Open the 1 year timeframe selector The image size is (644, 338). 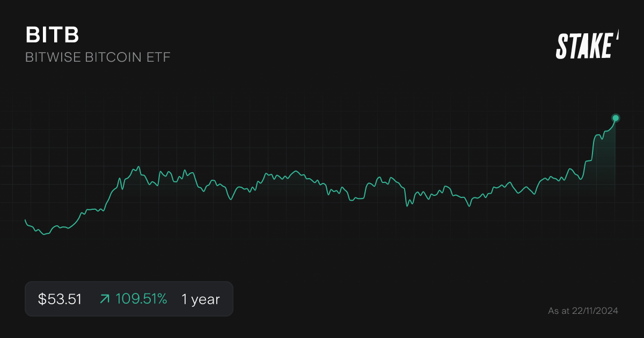pyautogui.click(x=201, y=299)
